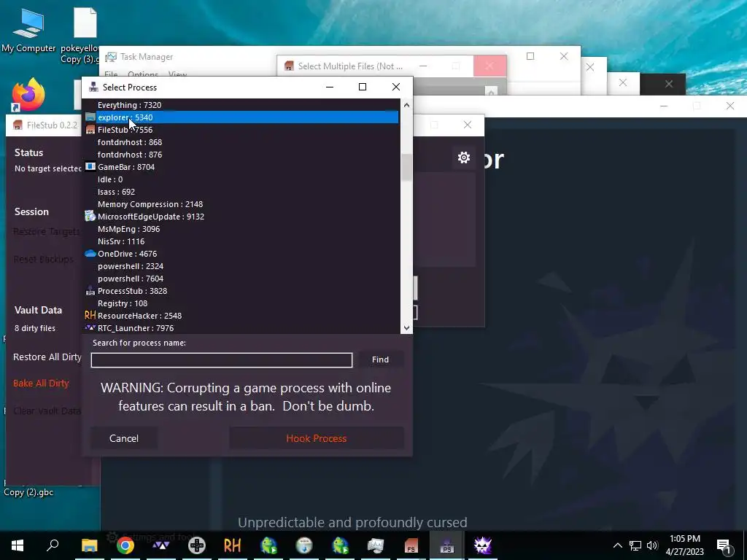Viewport: 747px width, 560px height.
Task: Select the explorer process folder icon
Action: [90, 117]
